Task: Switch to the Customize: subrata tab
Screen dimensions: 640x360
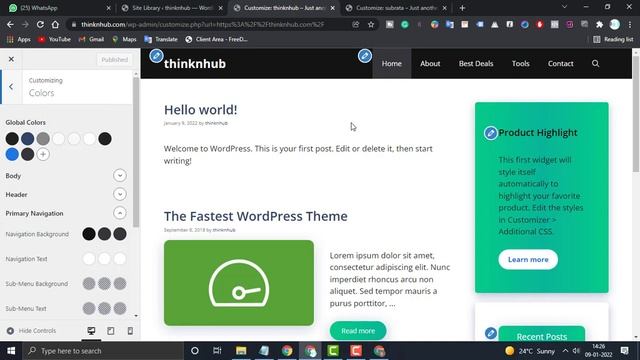Action: pyautogui.click(x=395, y=8)
